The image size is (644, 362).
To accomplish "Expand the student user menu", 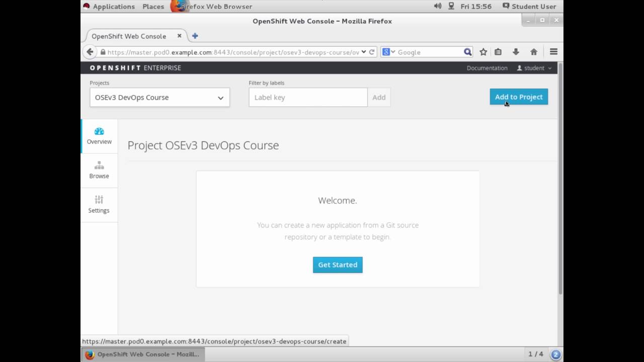I will pos(534,68).
